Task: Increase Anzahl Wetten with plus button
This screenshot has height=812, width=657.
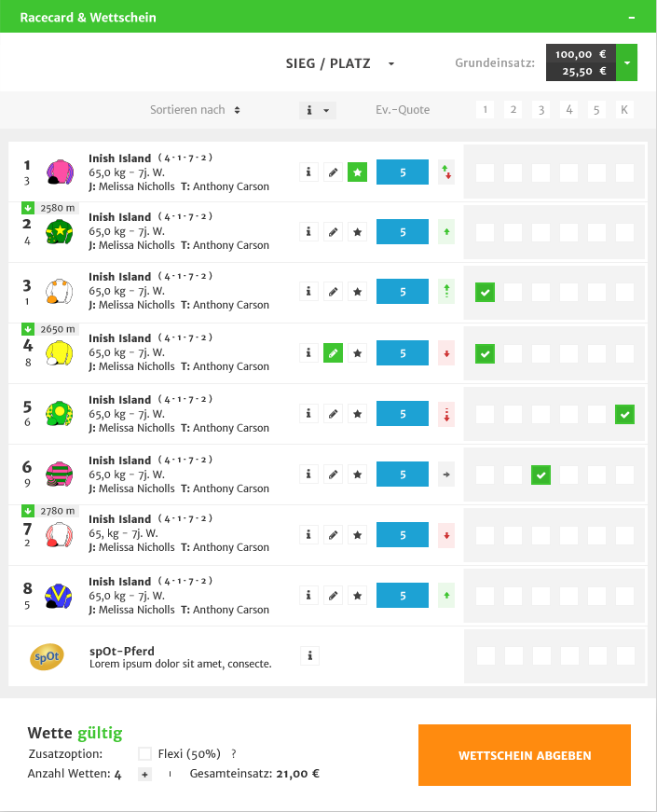Action: click(145, 775)
